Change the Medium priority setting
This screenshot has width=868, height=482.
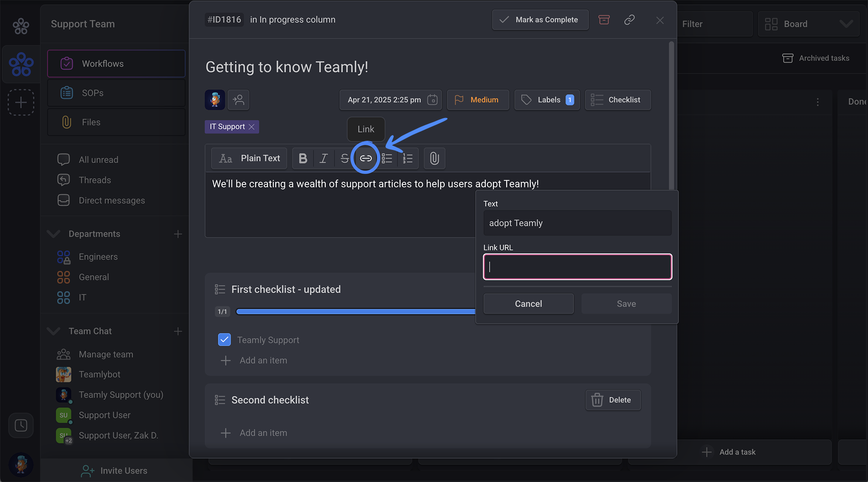pyautogui.click(x=478, y=100)
